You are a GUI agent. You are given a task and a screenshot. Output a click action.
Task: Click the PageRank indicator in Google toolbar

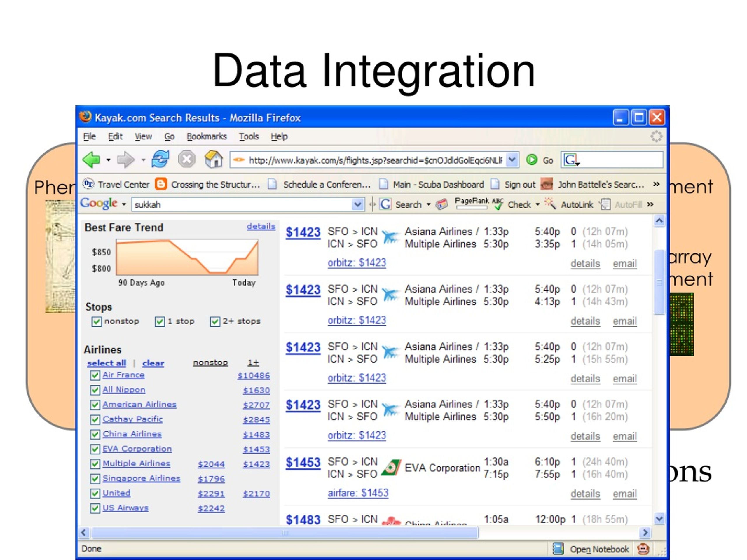[472, 203]
